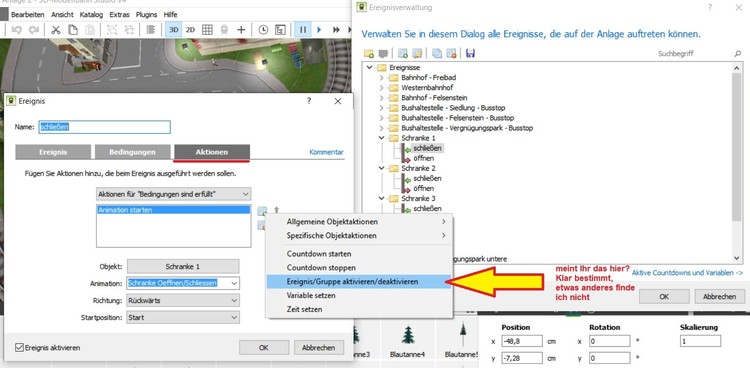
Task: Click move action up arrow icon
Action: (276, 210)
